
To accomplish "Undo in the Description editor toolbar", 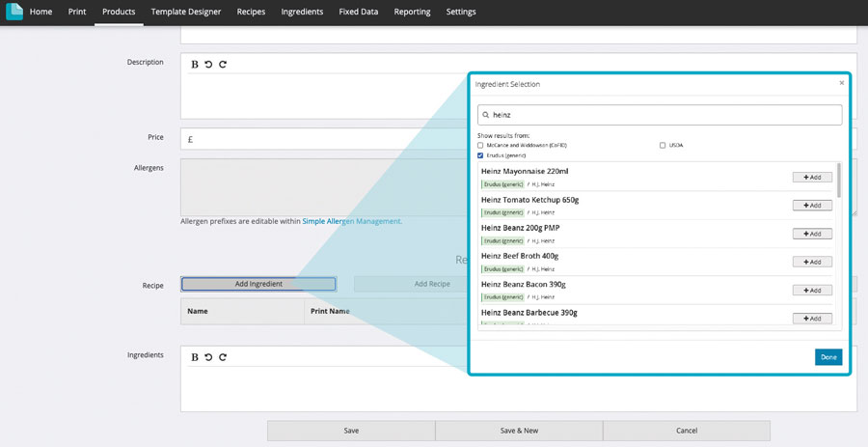I will click(x=208, y=65).
